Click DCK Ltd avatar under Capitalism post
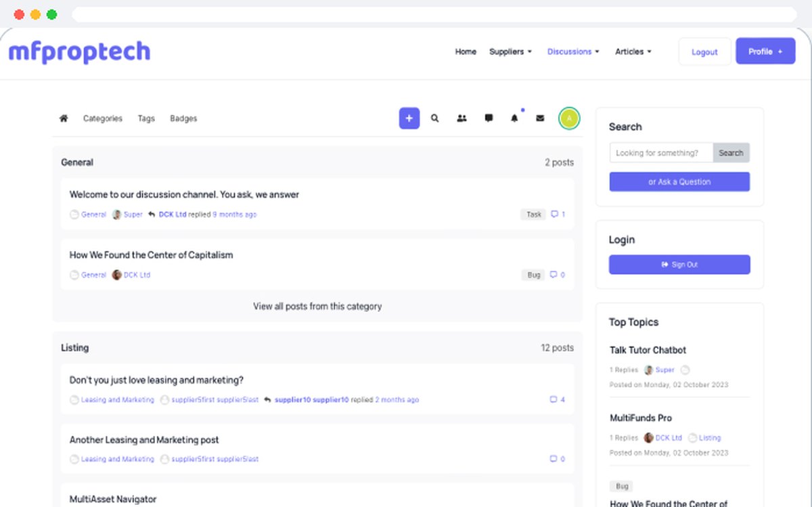Viewport: 812px width, 507px height. [x=116, y=275]
